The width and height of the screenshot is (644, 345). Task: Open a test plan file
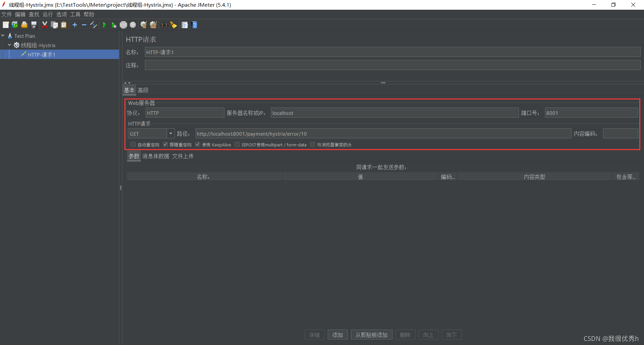24,25
